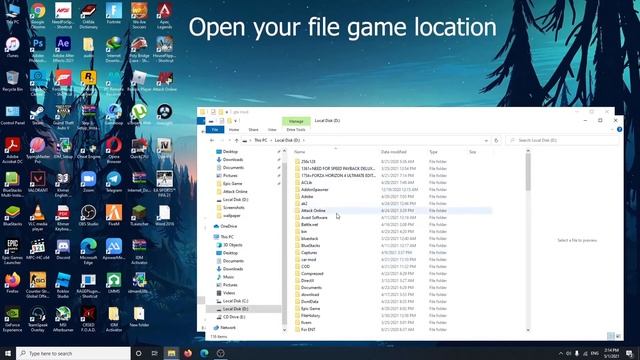This screenshot has height=360, width=640.
Task: Expand the ribbon using chevron
Action: click(x=612, y=129)
